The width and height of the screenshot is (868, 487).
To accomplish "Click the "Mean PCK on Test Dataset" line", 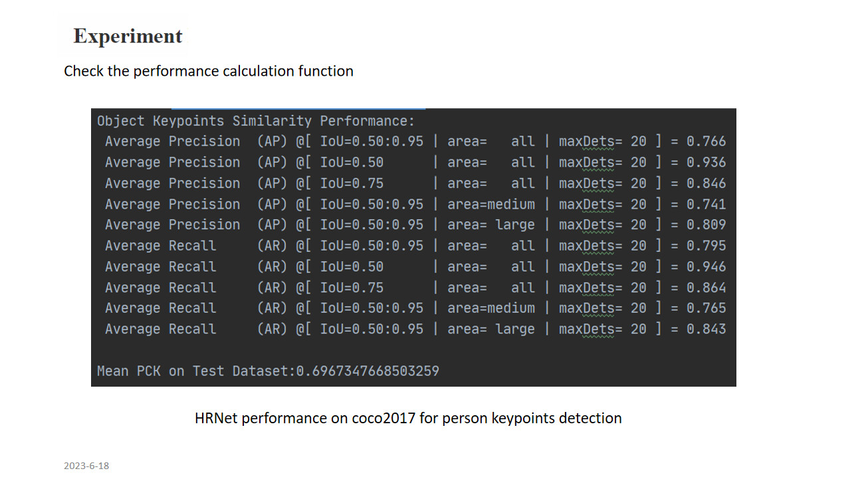I will click(x=268, y=371).
